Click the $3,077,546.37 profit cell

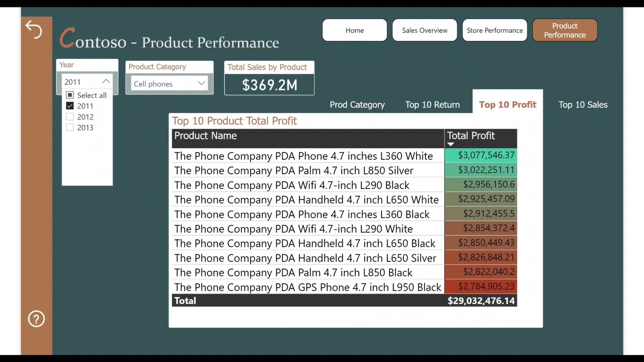point(480,155)
